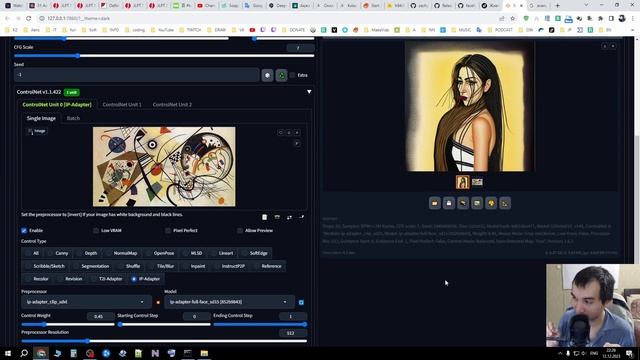Send image to inpaint tab icon
Screen dimensions: 640x360
(x=477, y=203)
